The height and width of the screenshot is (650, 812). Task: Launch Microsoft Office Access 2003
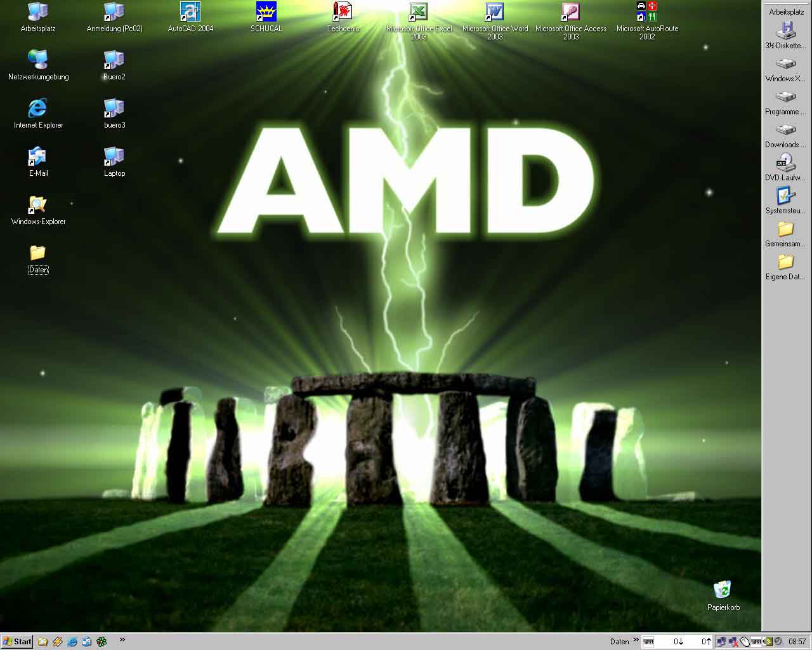pyautogui.click(x=571, y=21)
